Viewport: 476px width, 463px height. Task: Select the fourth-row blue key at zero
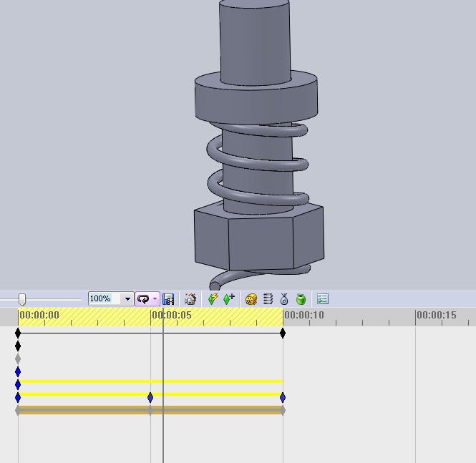click(x=18, y=371)
